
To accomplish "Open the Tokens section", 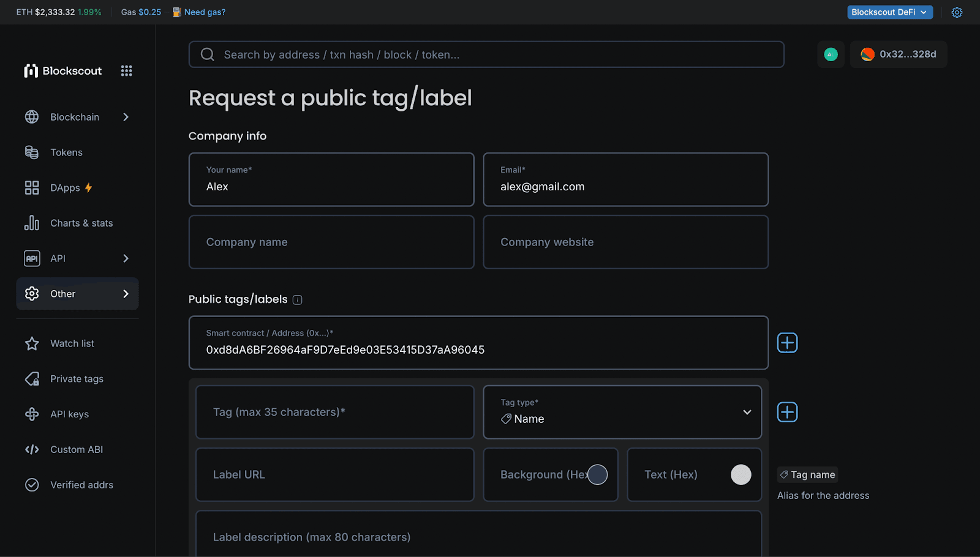I will click(66, 152).
